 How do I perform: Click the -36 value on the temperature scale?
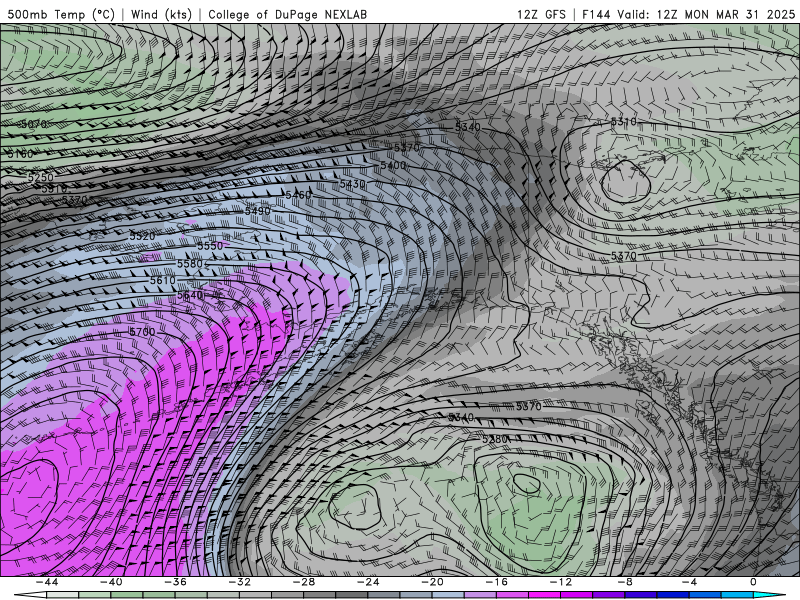point(175,582)
